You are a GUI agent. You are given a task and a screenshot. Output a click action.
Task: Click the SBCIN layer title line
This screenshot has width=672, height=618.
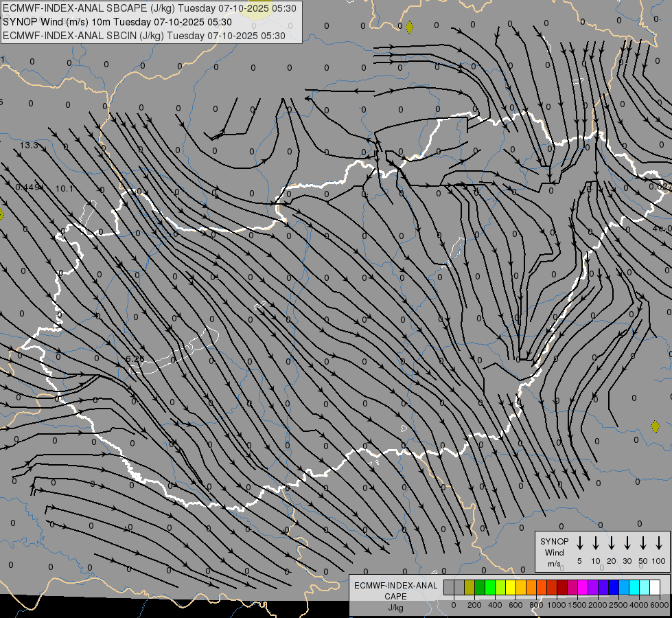click(x=144, y=36)
